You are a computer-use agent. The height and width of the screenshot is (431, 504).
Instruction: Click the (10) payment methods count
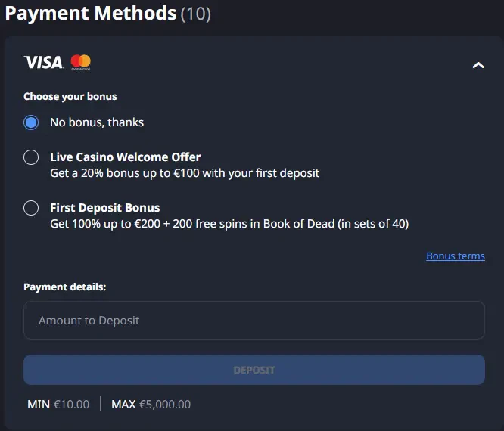[x=196, y=14]
